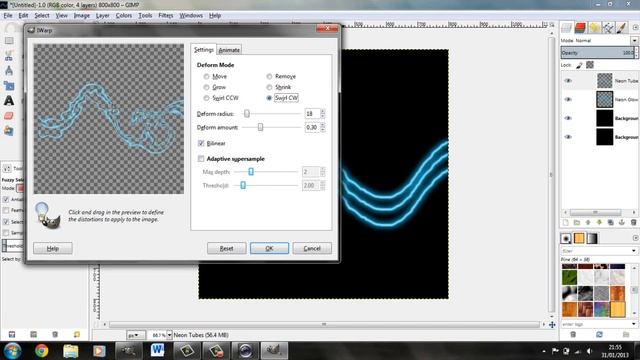Image resolution: width=640 pixels, height=360 pixels.
Task: Click Cancel in the IWarp dialog
Action: 312,248
